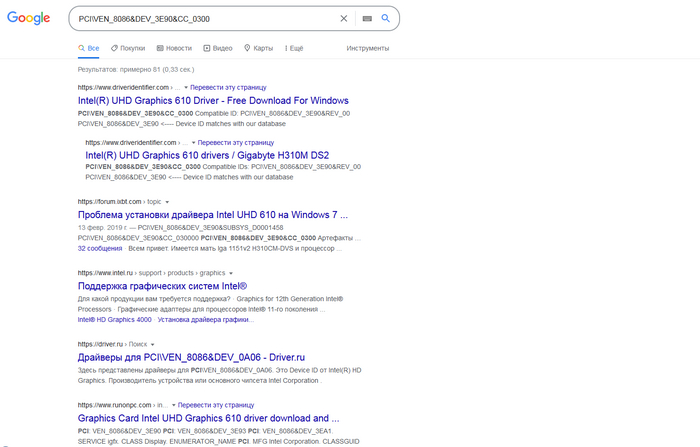Open Установка драйвера графики sitelink

[206, 320]
